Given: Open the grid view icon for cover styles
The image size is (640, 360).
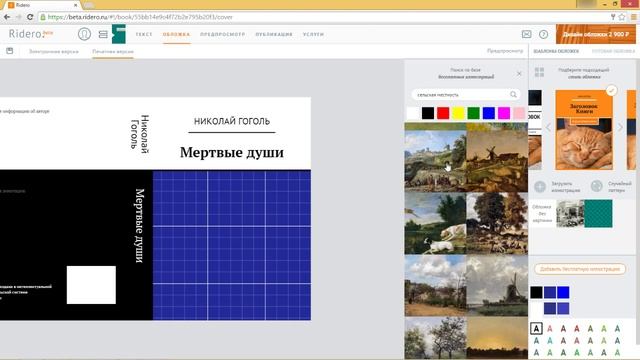Looking at the screenshot, I should click(539, 72).
